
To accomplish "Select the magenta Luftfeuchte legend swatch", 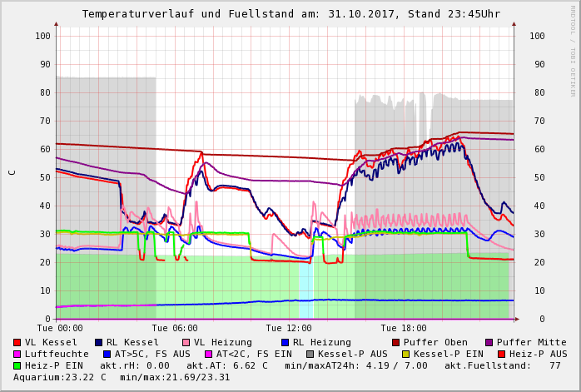I will pos(17,354).
